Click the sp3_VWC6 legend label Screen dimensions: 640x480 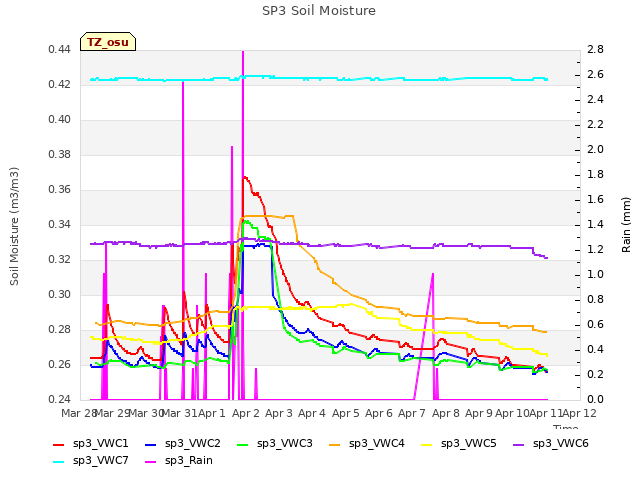(x=560, y=443)
